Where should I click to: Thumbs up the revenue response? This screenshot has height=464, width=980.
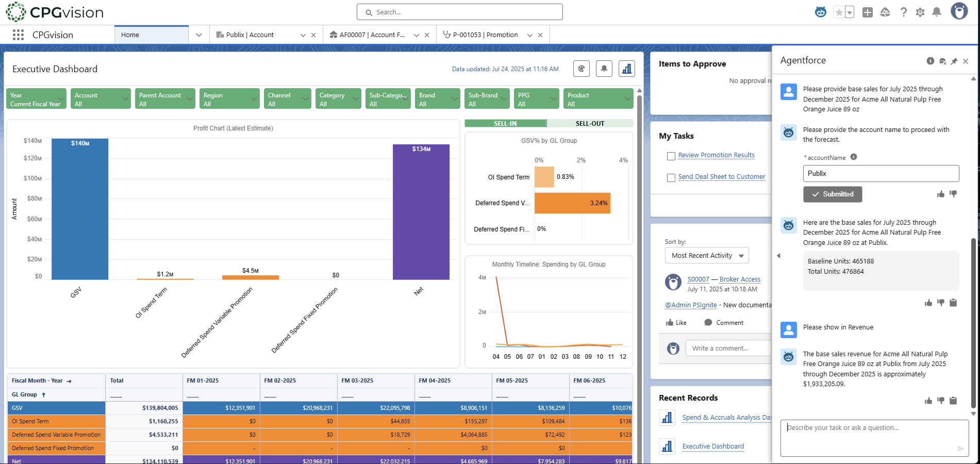click(x=928, y=401)
